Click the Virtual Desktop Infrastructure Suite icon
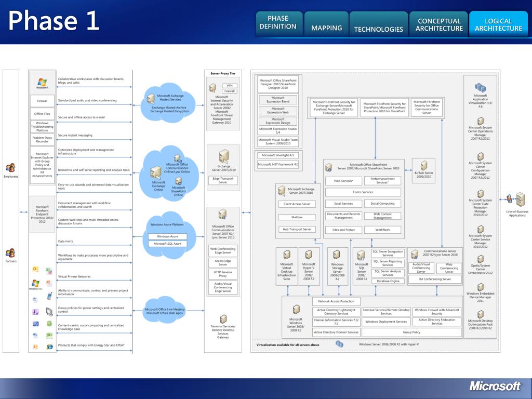This screenshot has height=399, width=532. pyautogui.click(x=287, y=255)
